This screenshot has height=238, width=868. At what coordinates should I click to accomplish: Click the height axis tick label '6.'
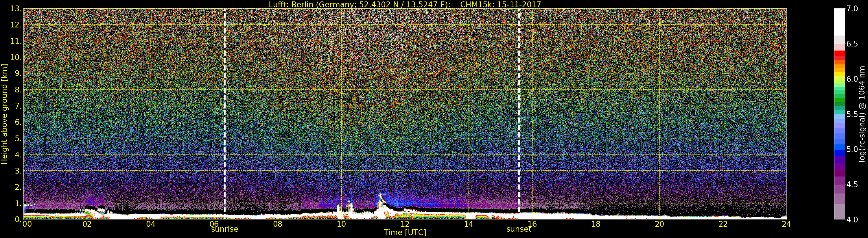18,122
